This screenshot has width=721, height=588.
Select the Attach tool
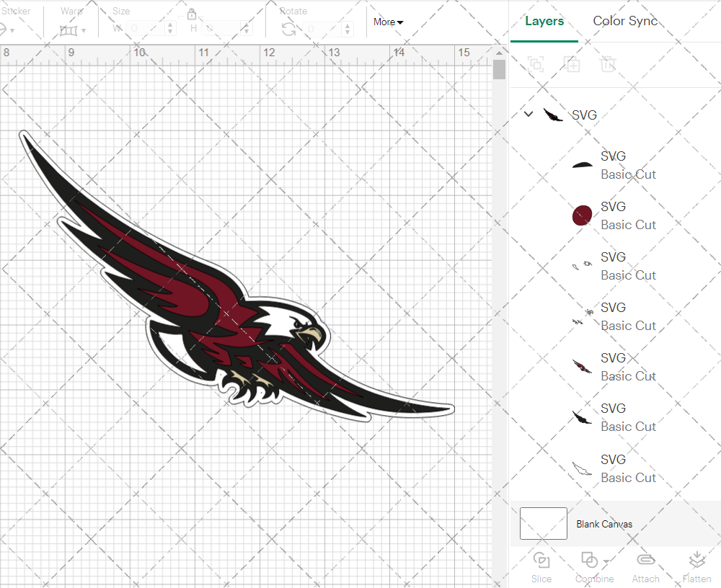(x=645, y=566)
